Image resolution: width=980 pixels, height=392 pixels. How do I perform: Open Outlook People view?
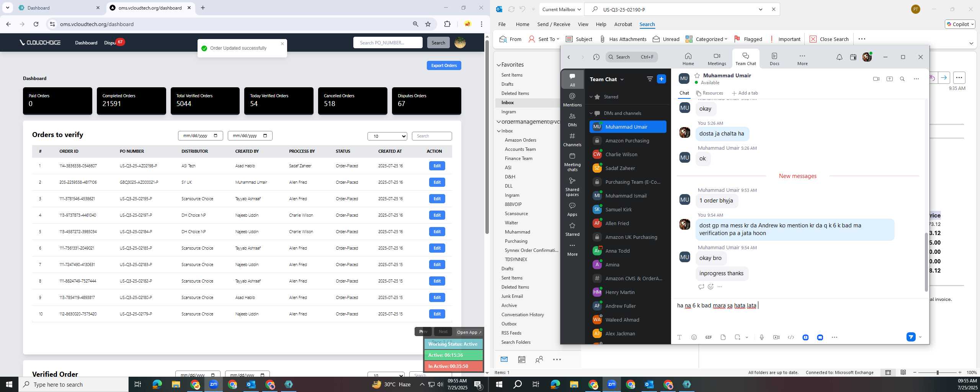539,359
